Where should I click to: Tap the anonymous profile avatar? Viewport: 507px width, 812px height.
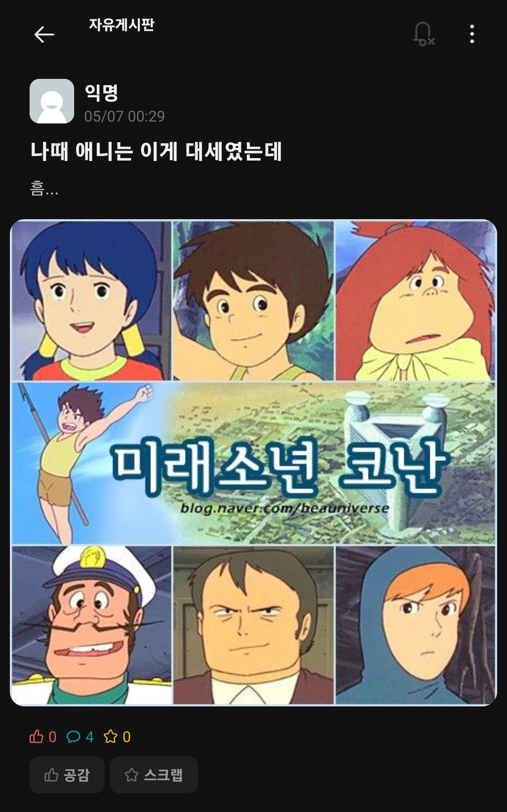[x=52, y=101]
